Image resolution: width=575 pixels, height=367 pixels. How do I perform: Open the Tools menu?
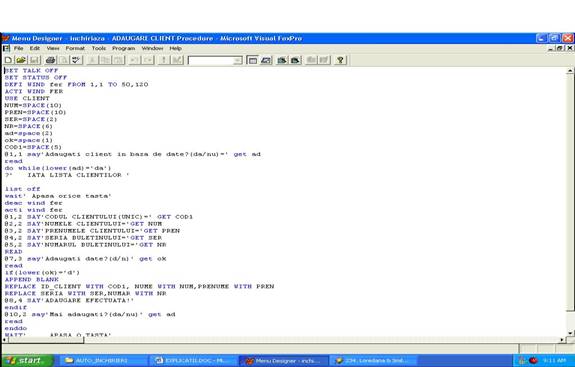pos(99,48)
